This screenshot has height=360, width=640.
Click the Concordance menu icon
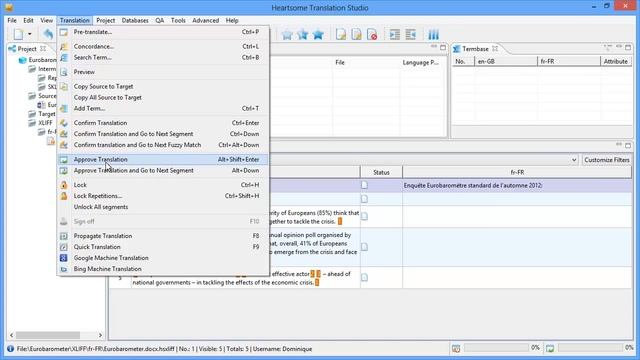64,47
